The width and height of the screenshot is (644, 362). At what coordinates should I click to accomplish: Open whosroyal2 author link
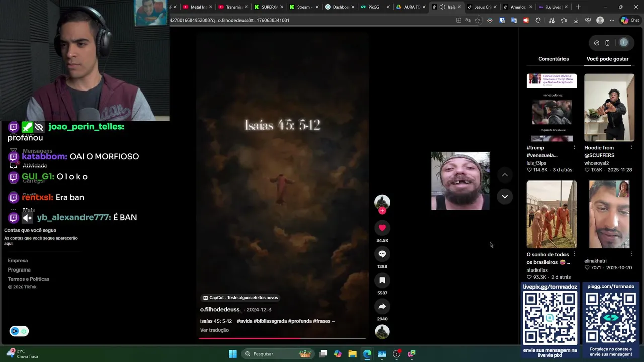point(596,163)
